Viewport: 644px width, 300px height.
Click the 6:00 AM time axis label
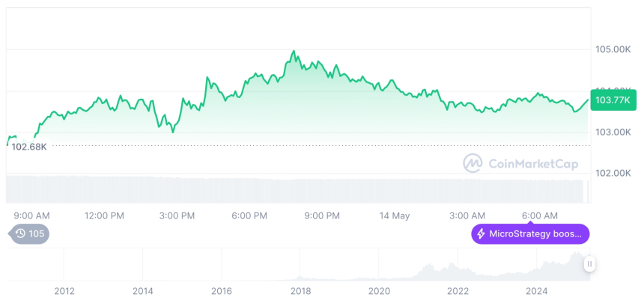540,215
